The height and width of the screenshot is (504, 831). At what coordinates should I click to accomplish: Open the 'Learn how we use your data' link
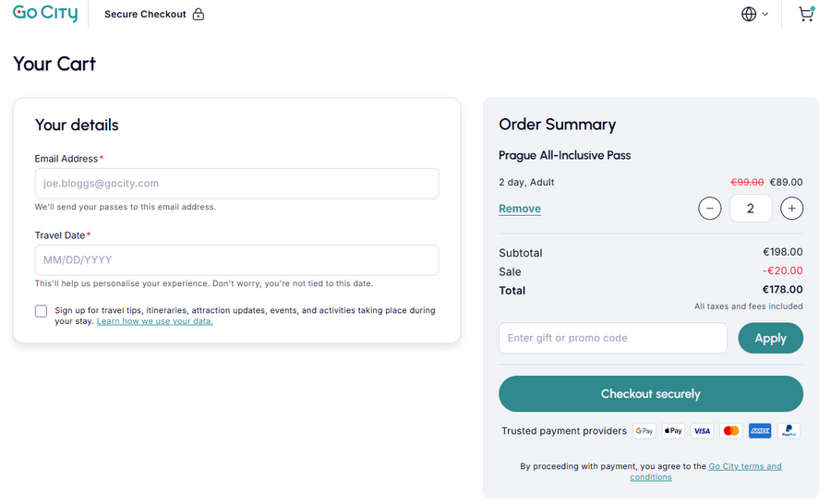(x=155, y=321)
